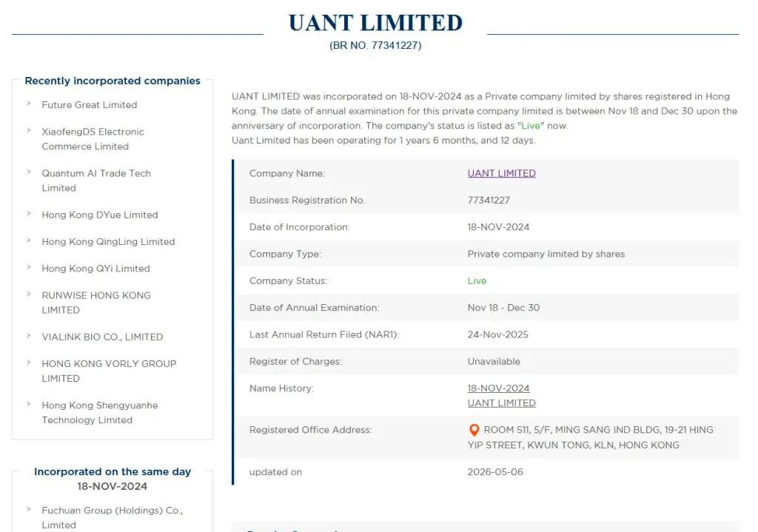
Task: Open Quantum AI Trade Tech Limited
Action: pyautogui.click(x=96, y=181)
